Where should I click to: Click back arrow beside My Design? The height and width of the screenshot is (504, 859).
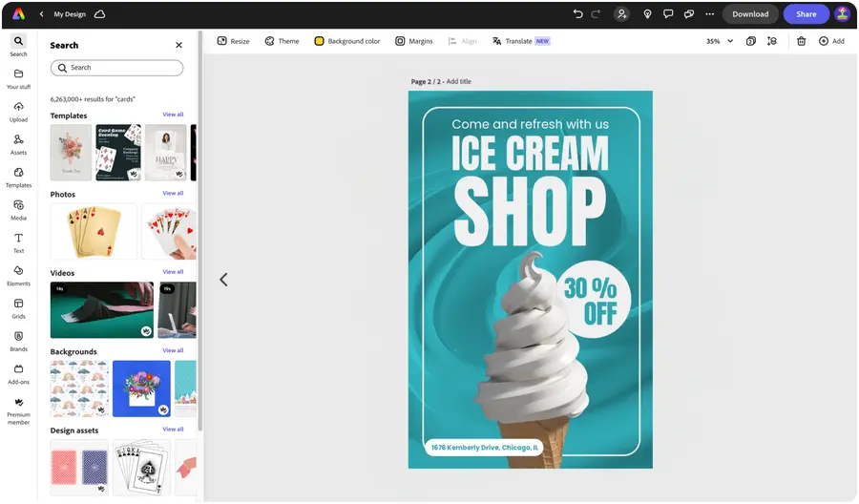pyautogui.click(x=42, y=14)
